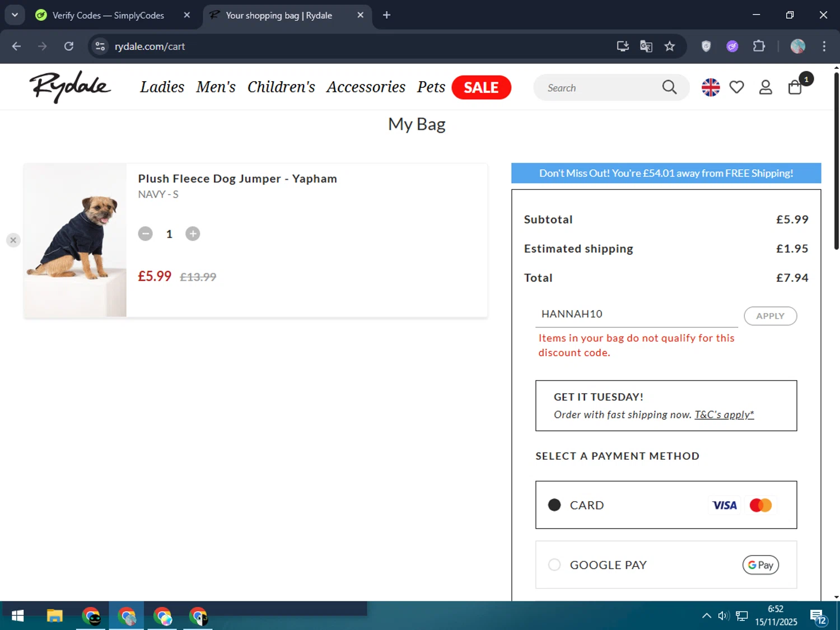
Task: Click the page vertical scrollbar
Action: 836,161
